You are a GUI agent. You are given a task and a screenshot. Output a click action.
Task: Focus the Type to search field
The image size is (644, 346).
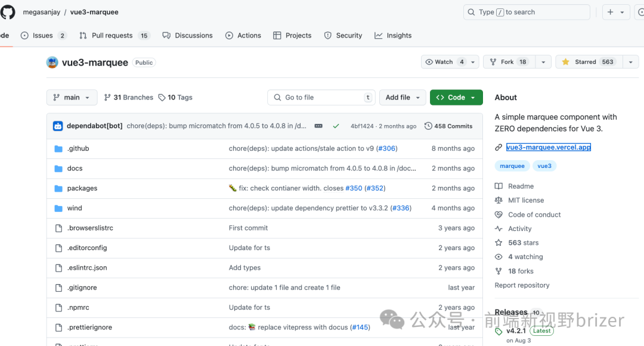tap(527, 13)
